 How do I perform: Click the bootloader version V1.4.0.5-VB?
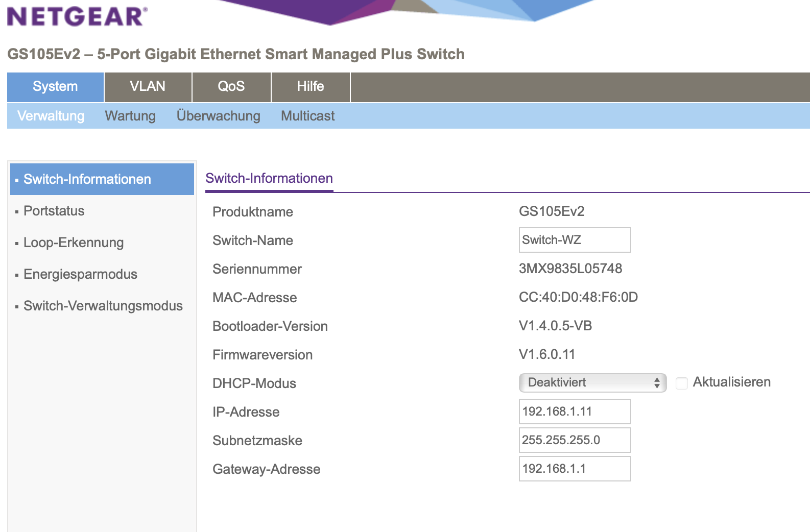tap(556, 326)
